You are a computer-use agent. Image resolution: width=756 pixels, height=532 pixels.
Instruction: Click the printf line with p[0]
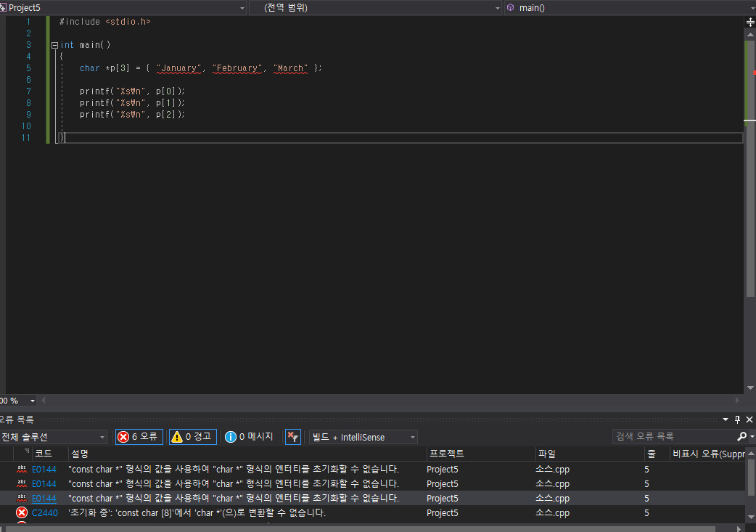(x=132, y=91)
